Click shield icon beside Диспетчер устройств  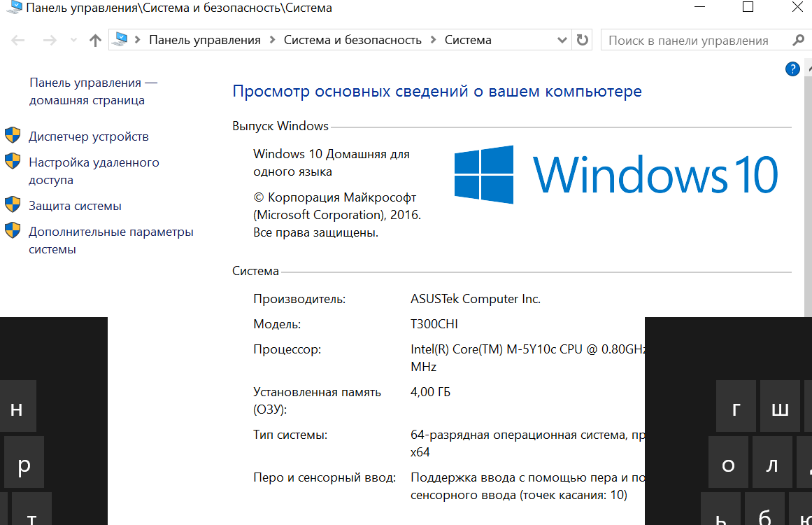[x=13, y=135]
